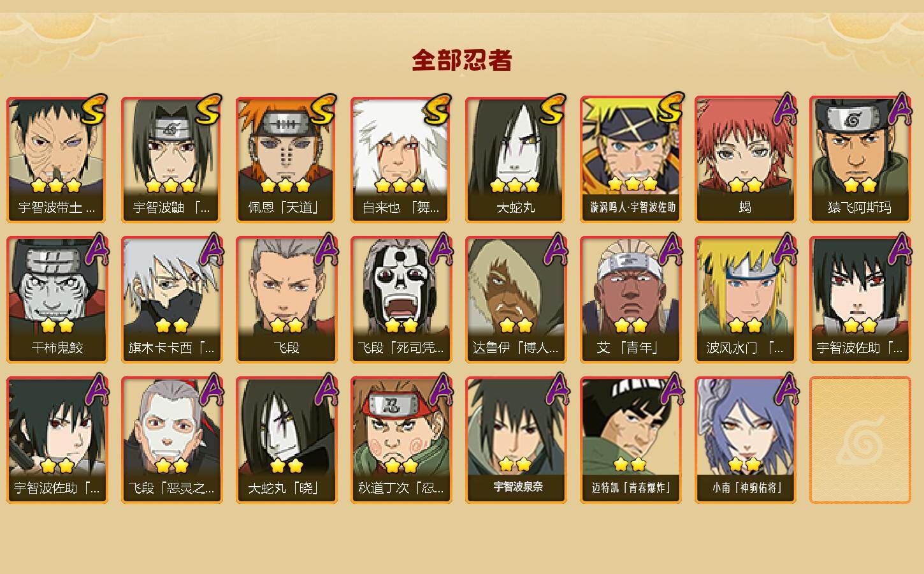Viewport: 924px width, 574px height.
Task: Click the 艾「青年」ninja card
Action: [x=630, y=300]
